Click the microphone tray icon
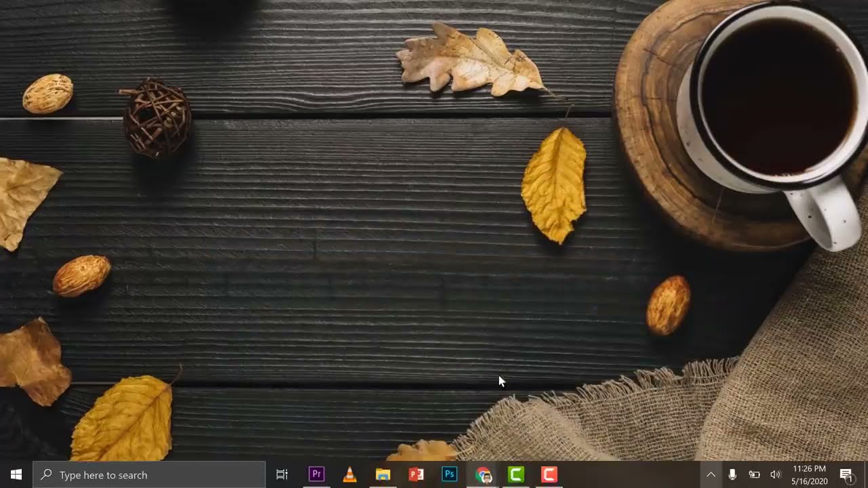Viewport: 868px width, 488px height. coord(732,474)
